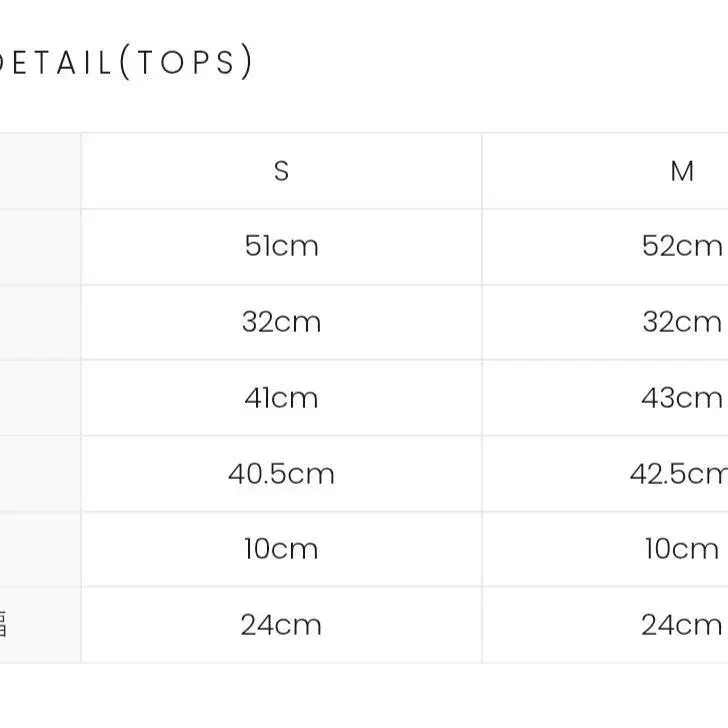Image resolution: width=728 pixels, height=728 pixels.
Task: Select the 10cm value under size S
Action: click(281, 549)
